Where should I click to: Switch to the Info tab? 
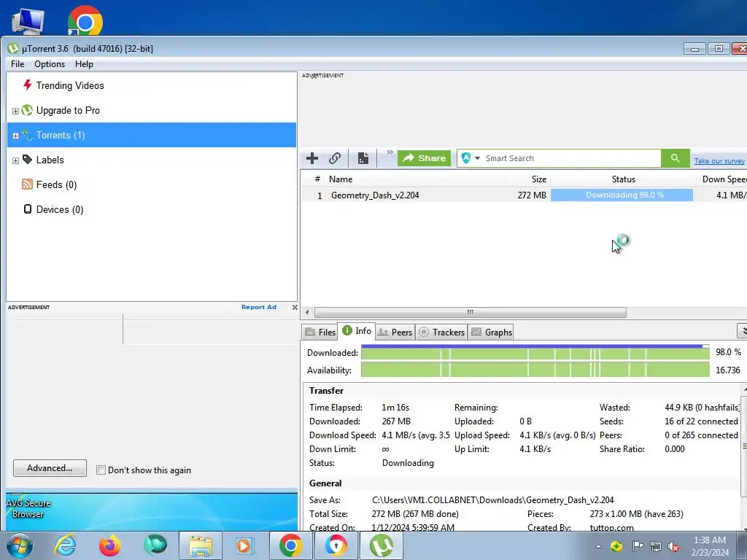[x=357, y=330]
